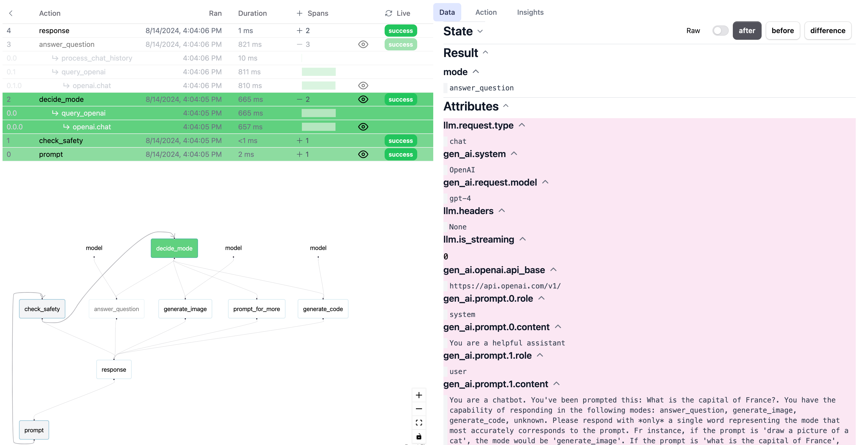Collapse spans for the answer_question row
Viewport: 868px width, 445px height.
pyautogui.click(x=299, y=45)
